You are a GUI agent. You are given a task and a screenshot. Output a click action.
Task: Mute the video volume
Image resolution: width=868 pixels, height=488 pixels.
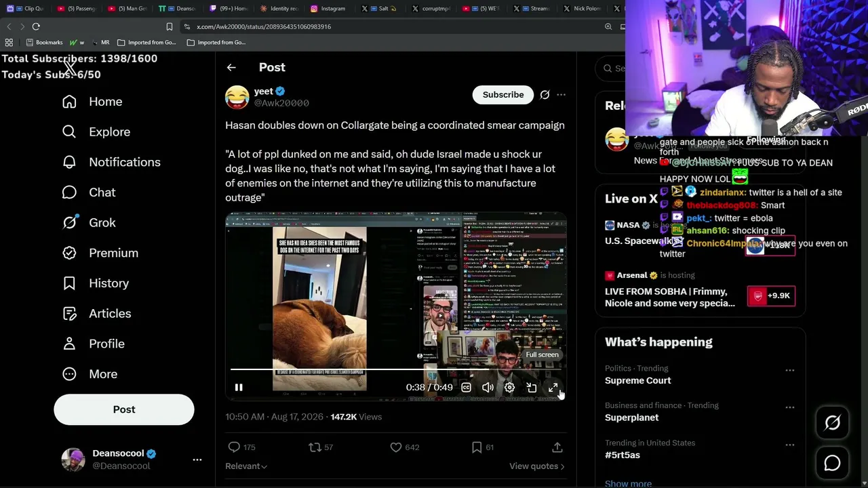488,388
